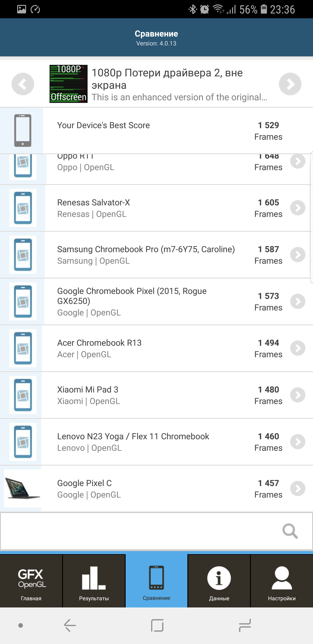313x644 pixels.
Task: Click the device search input field
Action: point(140,531)
